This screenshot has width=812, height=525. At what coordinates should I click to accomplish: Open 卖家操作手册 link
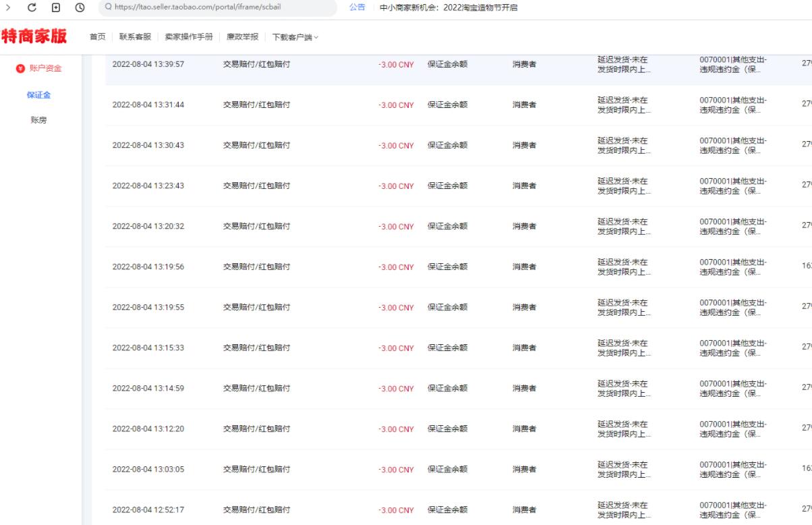(x=188, y=36)
